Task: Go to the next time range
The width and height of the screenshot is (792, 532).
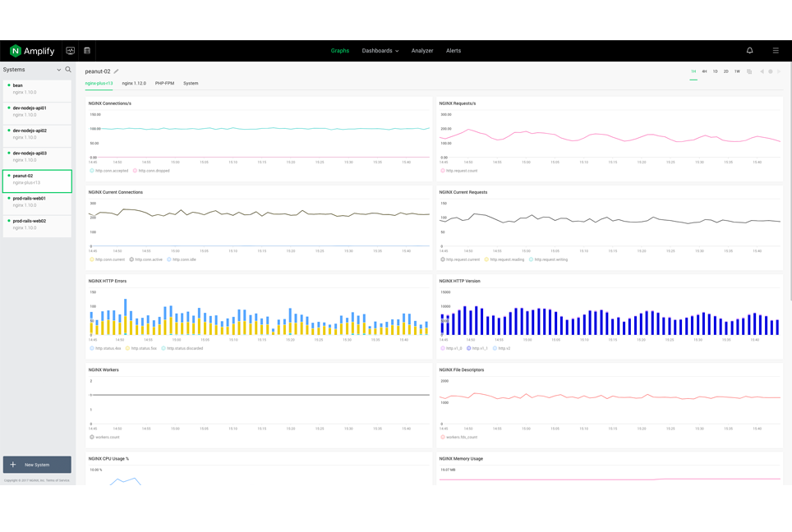Action: tap(779, 71)
